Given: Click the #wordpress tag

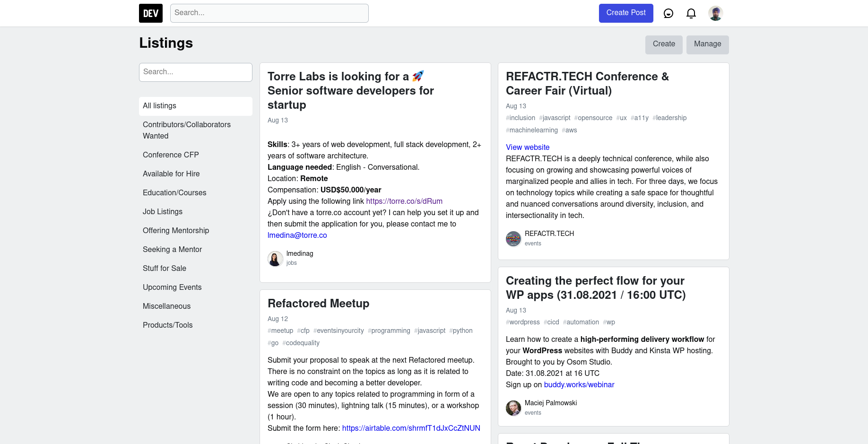Looking at the screenshot, I should pyautogui.click(x=523, y=322).
